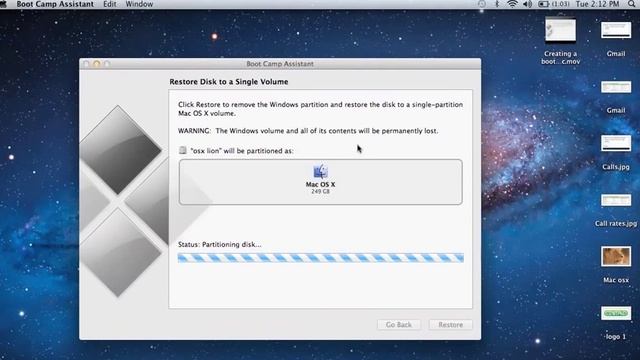
Task: Click the Status: Partitioning disk text
Action: [x=220, y=244]
